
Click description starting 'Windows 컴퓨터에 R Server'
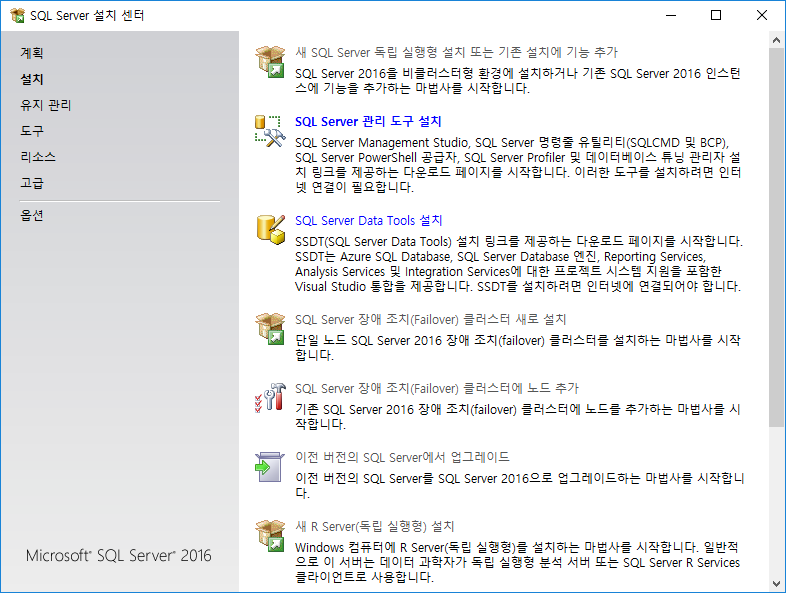point(517,562)
